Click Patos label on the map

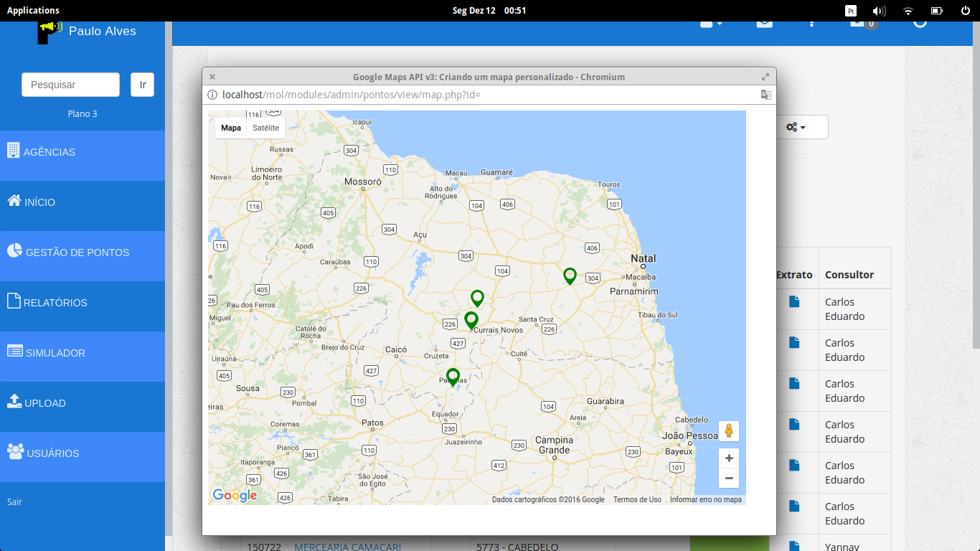pyautogui.click(x=373, y=423)
